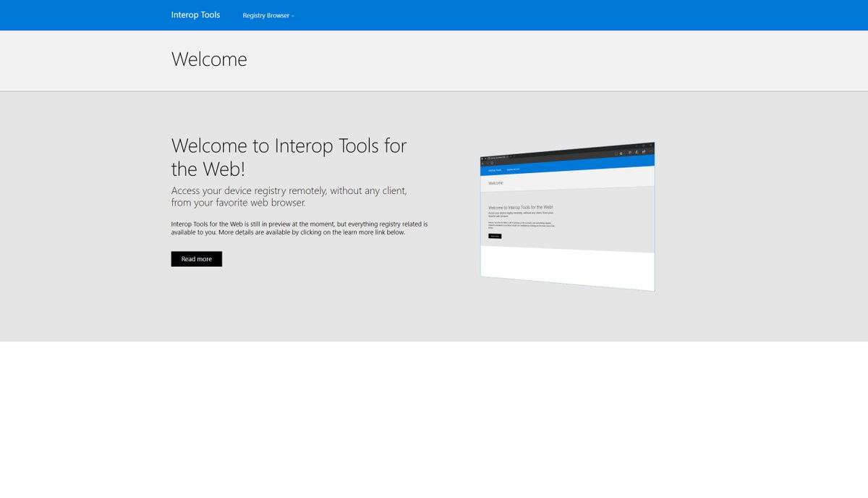
Task: Click the share icon in preview toolbar
Action: coord(644,151)
